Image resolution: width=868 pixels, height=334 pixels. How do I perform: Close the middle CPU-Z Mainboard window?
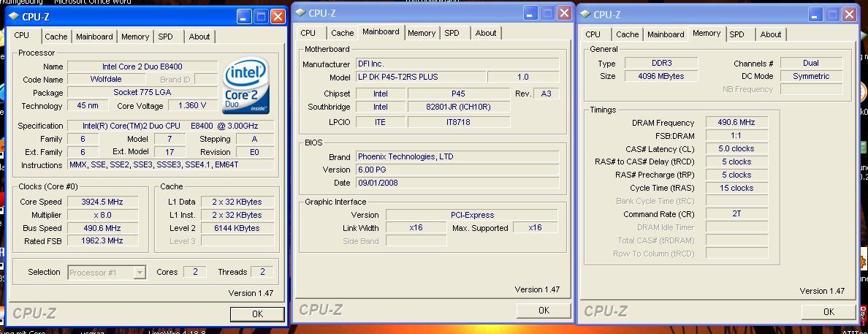click(x=563, y=12)
